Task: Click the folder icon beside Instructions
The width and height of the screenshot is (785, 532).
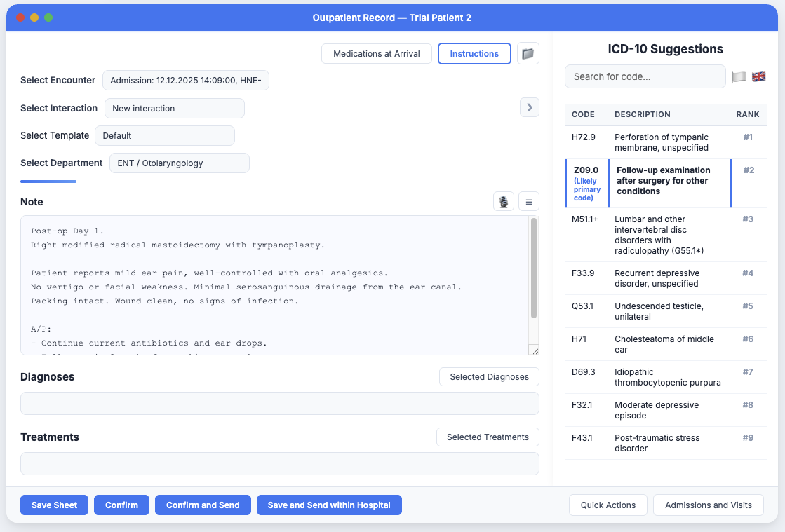Action: click(x=528, y=53)
